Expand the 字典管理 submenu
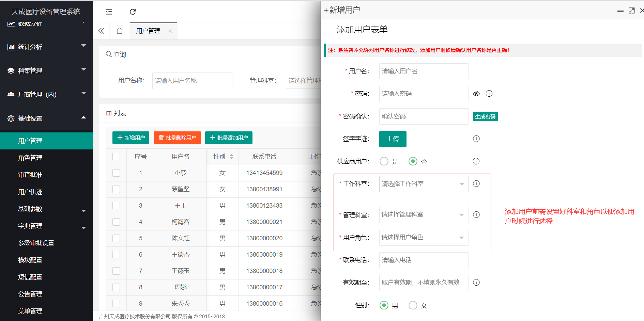 (84, 228)
